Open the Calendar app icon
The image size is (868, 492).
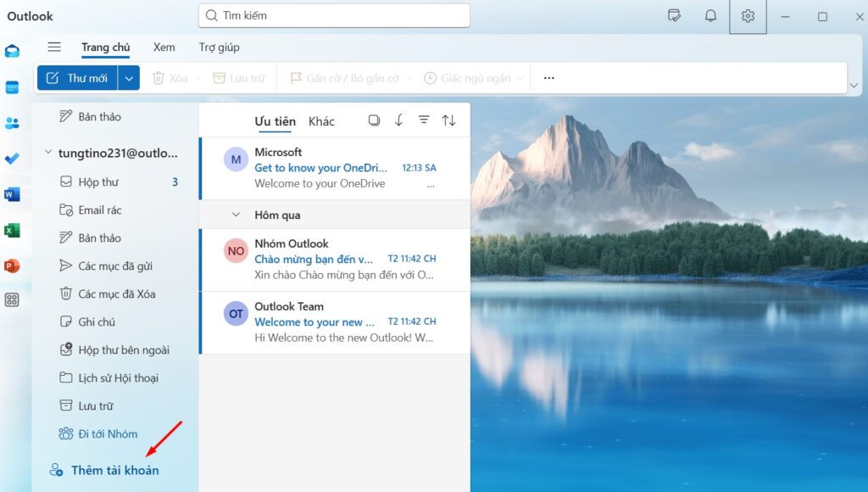click(12, 87)
